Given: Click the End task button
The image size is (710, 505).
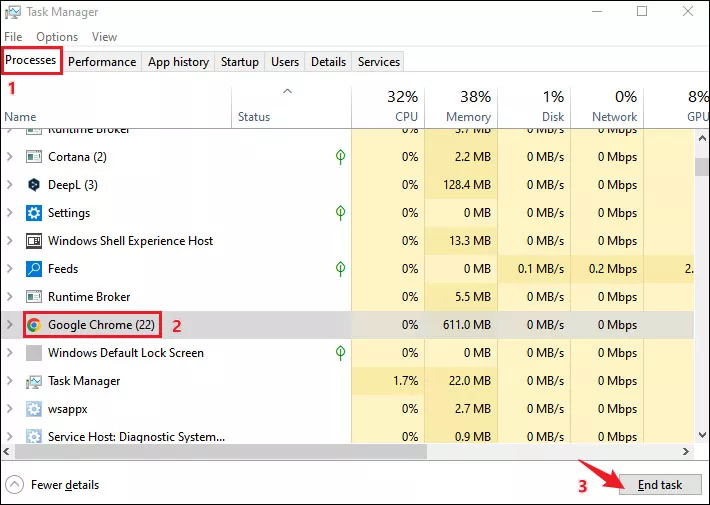Looking at the screenshot, I should pos(660,485).
